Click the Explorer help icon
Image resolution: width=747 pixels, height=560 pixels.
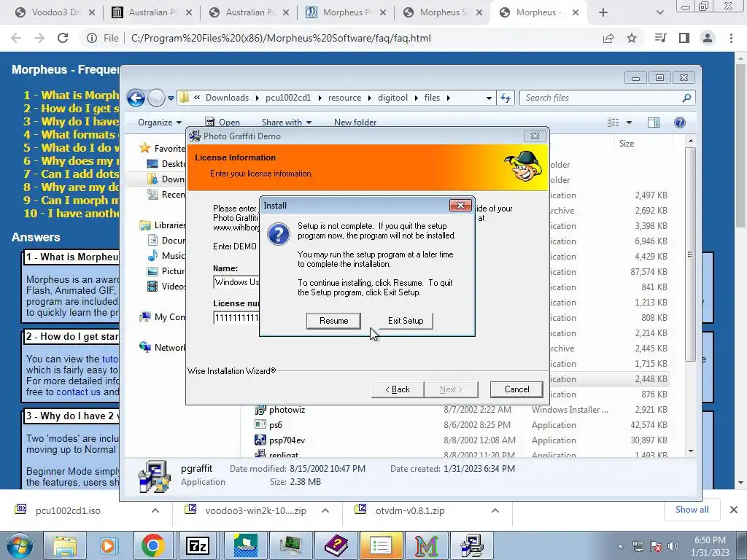[679, 122]
